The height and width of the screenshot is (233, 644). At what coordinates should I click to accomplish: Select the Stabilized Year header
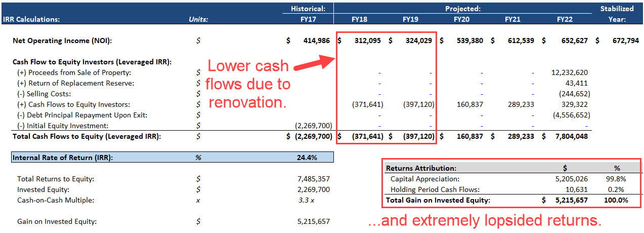617,14
